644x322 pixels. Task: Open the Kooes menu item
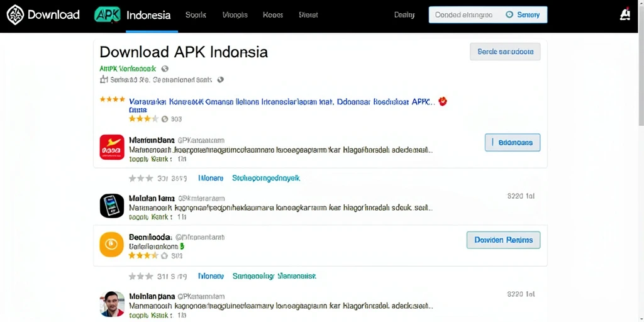tap(273, 15)
